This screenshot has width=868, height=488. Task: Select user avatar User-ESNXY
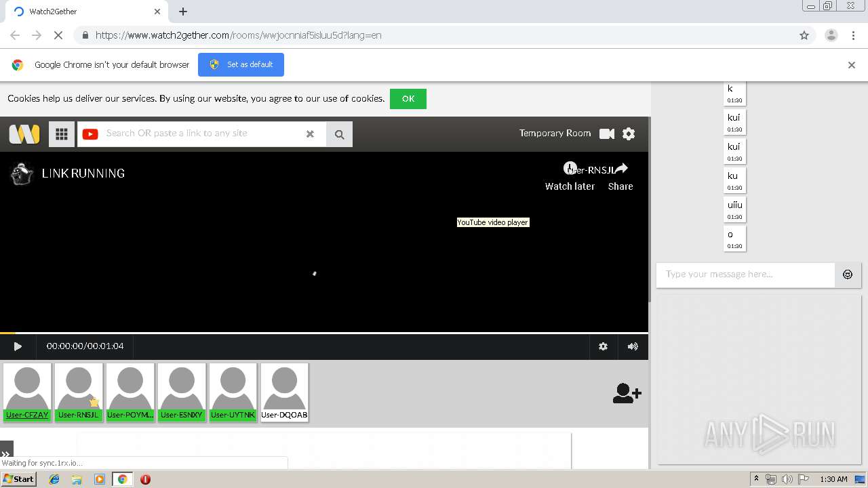tap(182, 392)
